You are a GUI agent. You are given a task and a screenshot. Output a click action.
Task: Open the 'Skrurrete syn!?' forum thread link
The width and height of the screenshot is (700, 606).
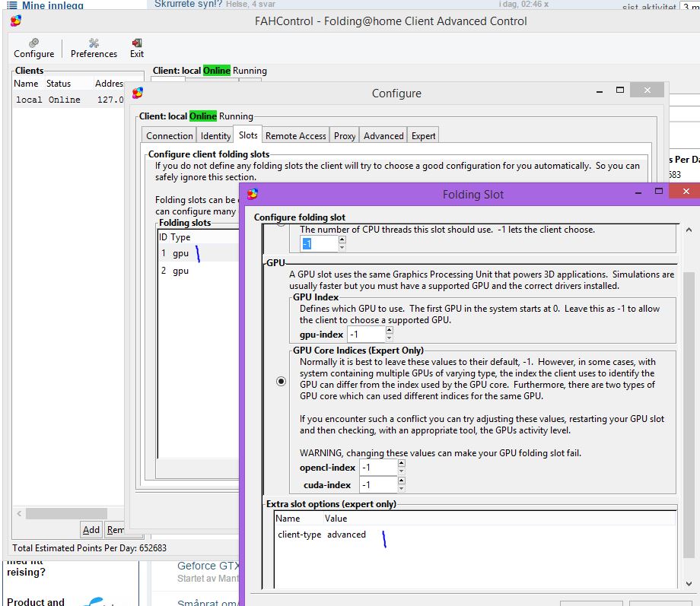point(189,4)
